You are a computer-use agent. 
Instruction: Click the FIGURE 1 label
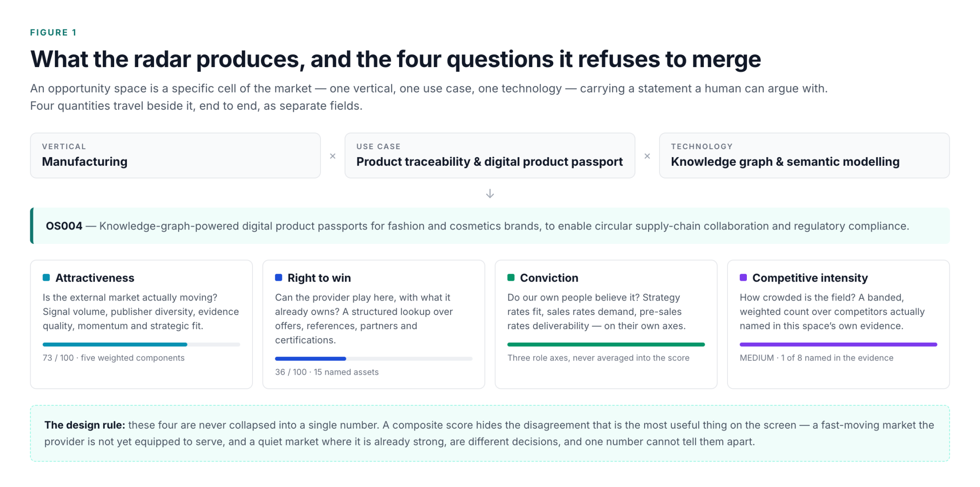[54, 32]
